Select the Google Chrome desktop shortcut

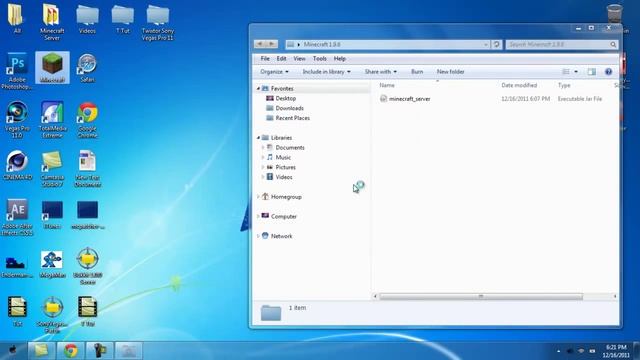(x=87, y=120)
